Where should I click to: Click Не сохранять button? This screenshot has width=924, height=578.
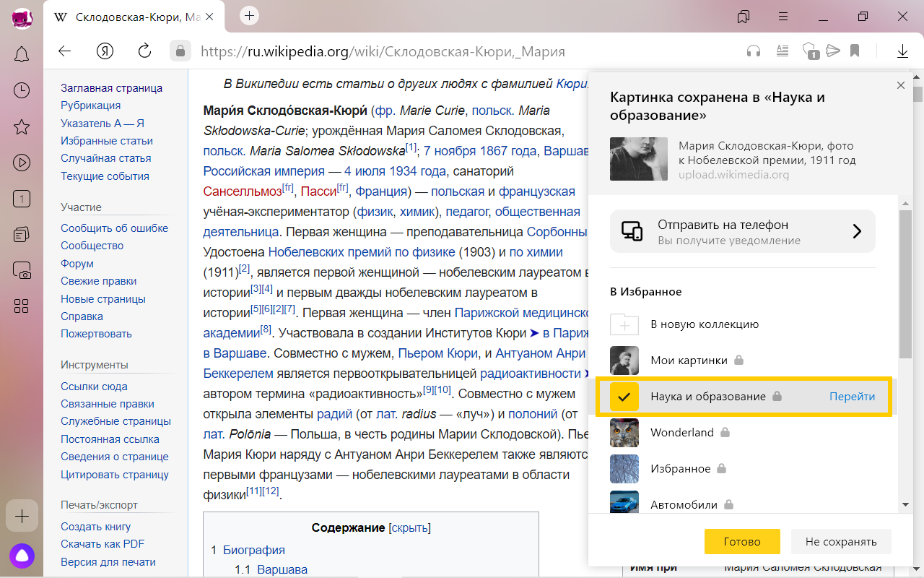click(x=841, y=541)
